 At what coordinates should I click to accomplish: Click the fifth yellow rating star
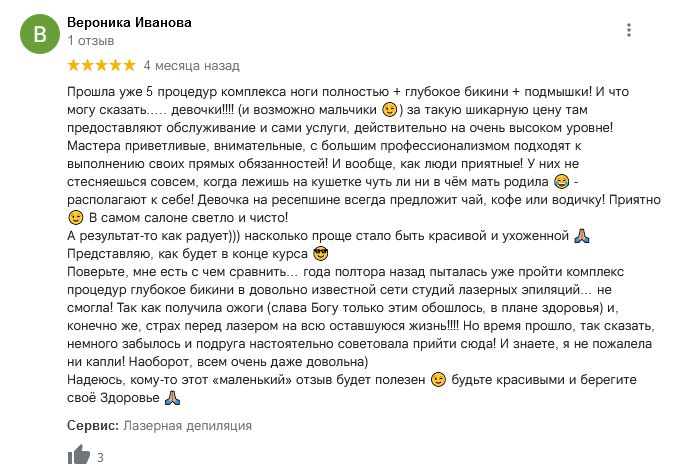pyautogui.click(x=129, y=65)
